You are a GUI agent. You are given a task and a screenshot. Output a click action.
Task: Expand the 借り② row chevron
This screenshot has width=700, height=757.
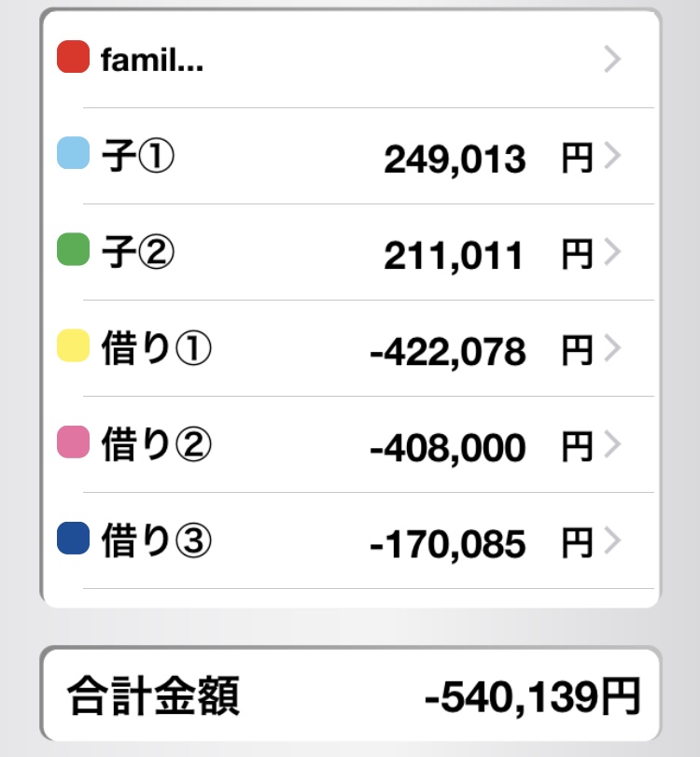pos(612,445)
